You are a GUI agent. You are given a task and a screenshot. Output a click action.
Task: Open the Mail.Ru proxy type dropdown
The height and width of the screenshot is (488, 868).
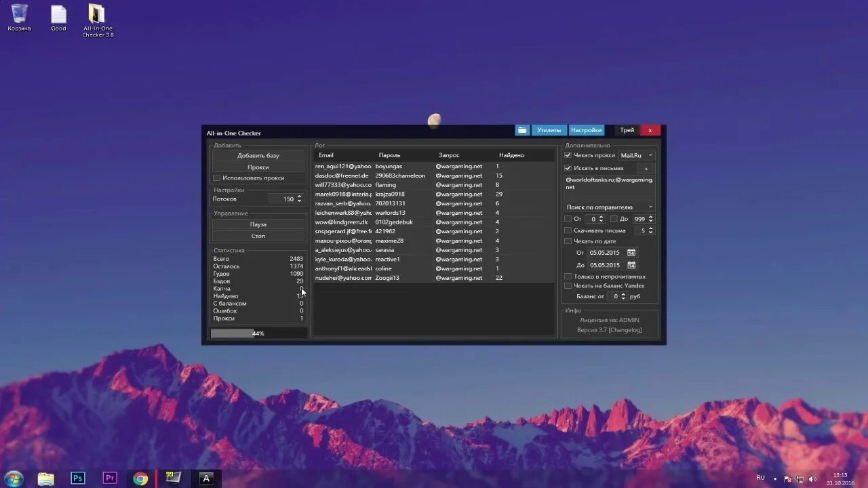point(637,155)
